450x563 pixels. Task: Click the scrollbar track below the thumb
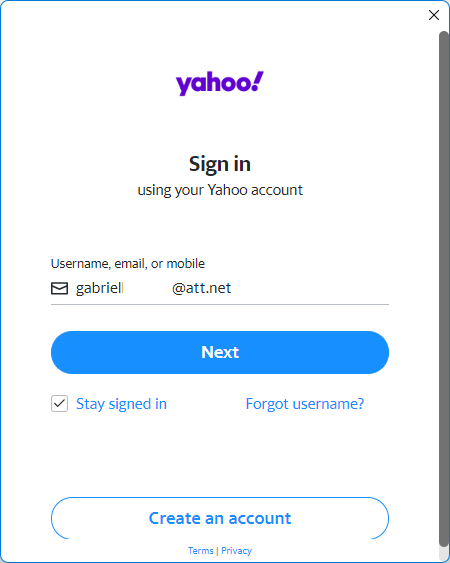(444, 553)
